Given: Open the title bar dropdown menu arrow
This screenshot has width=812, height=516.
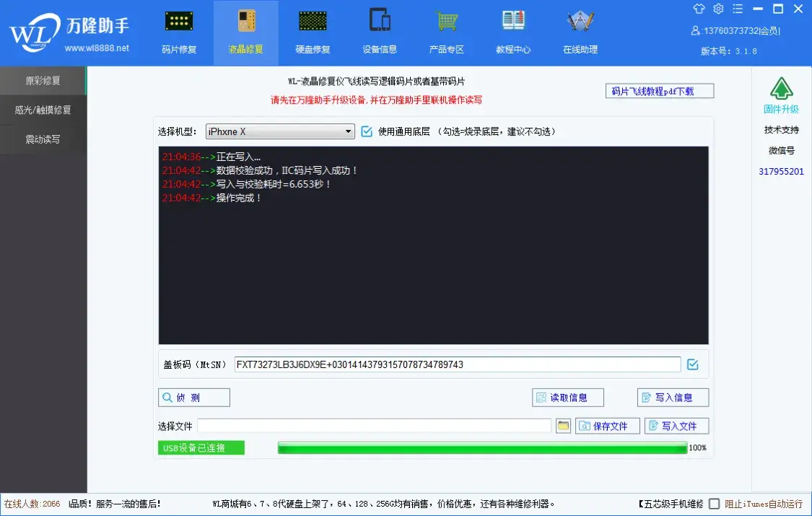Looking at the screenshot, I should tap(738, 9).
